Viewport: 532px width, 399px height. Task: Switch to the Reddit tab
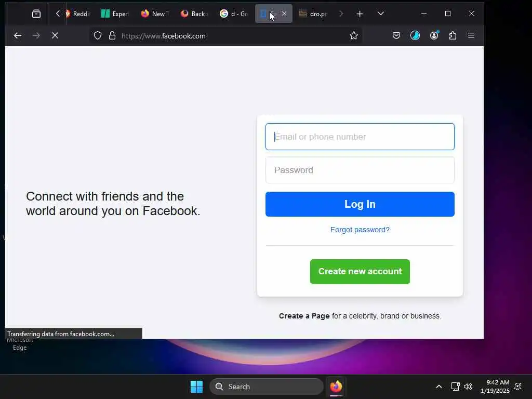point(78,14)
